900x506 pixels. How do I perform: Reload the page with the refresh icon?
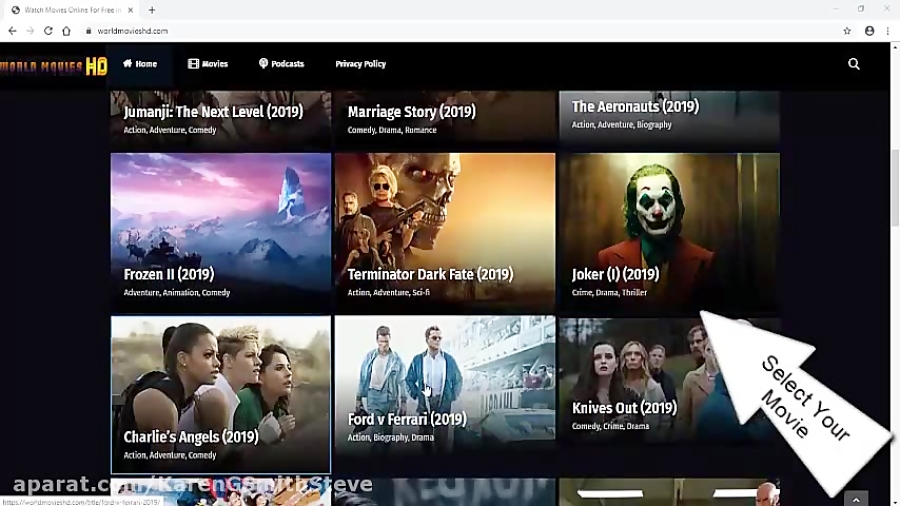click(48, 31)
